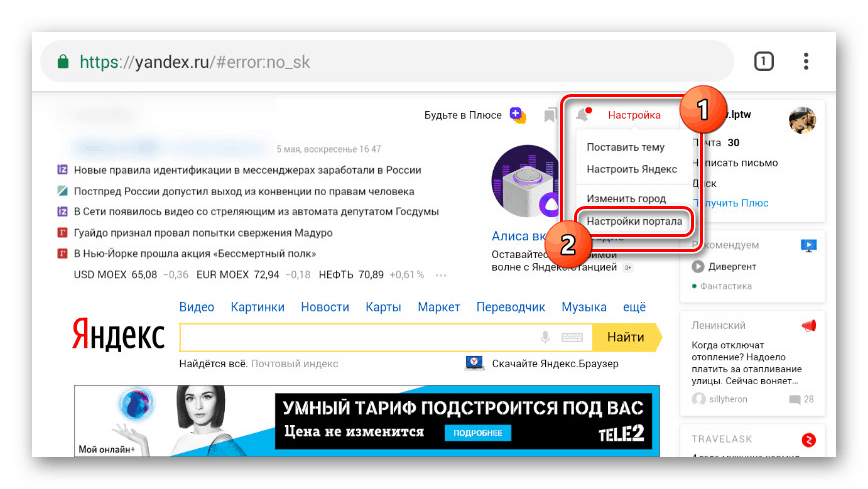Open the Маркет service tab
Image resolution: width=868 pixels, height=489 pixels.
pos(438,307)
